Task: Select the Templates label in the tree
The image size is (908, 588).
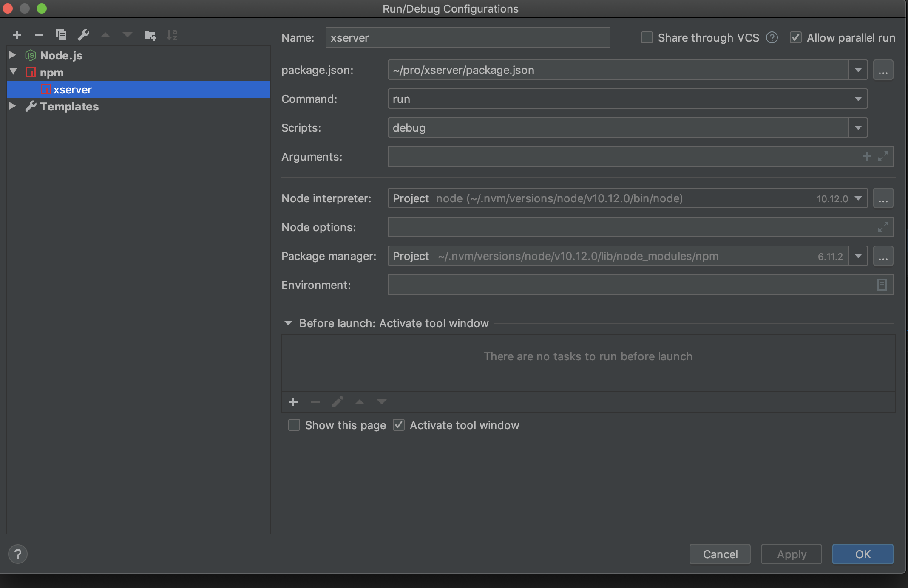Action: pos(69,107)
